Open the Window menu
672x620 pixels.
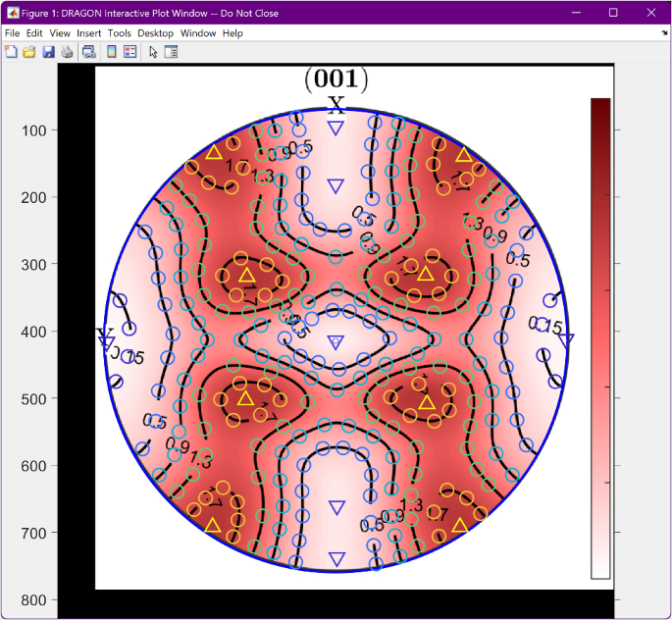coord(198,33)
